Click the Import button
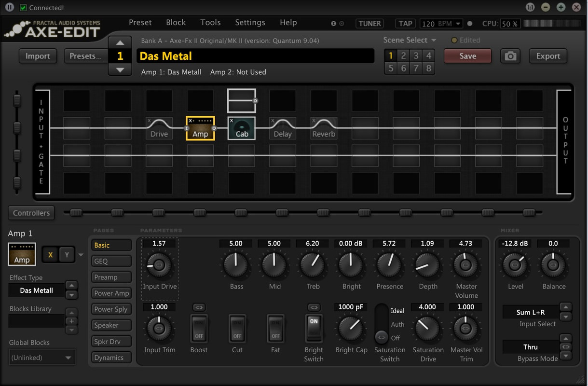The width and height of the screenshot is (588, 386). point(38,56)
